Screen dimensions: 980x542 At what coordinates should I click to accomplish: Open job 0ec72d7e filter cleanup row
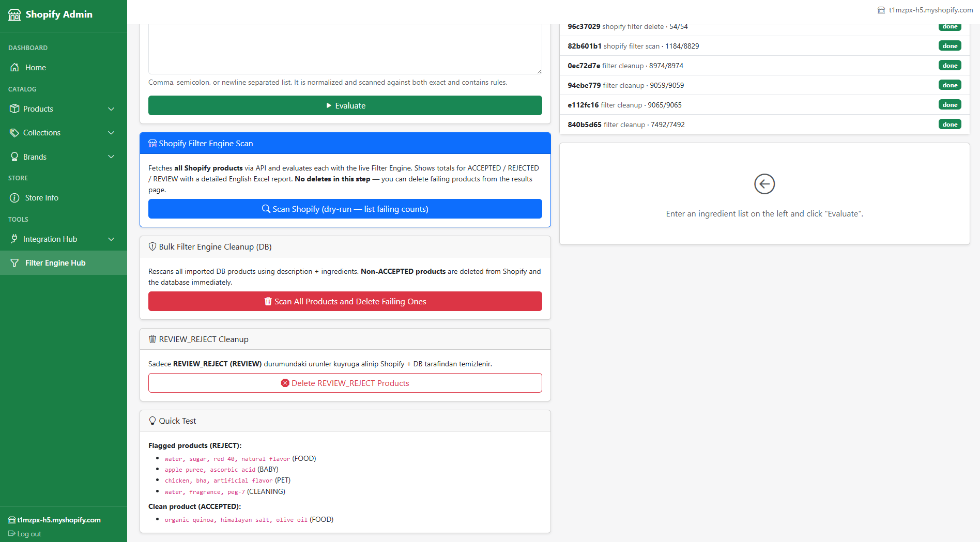click(764, 66)
